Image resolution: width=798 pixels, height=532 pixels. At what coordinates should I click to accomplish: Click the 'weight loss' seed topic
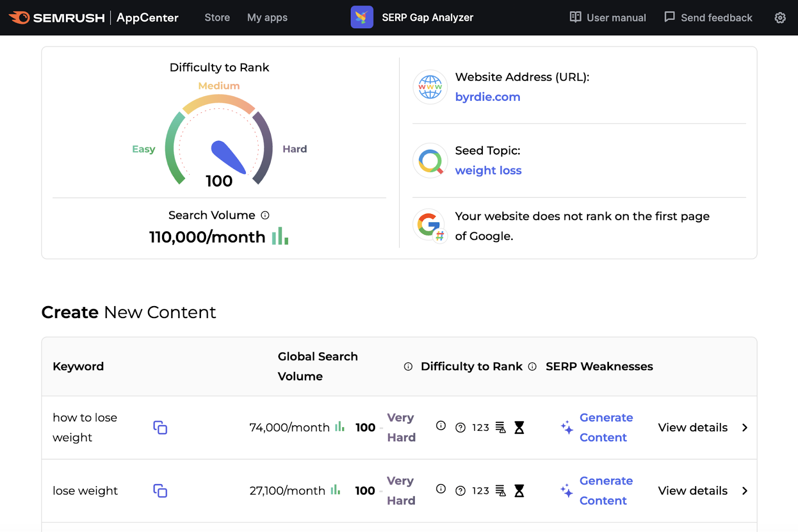pyautogui.click(x=488, y=171)
